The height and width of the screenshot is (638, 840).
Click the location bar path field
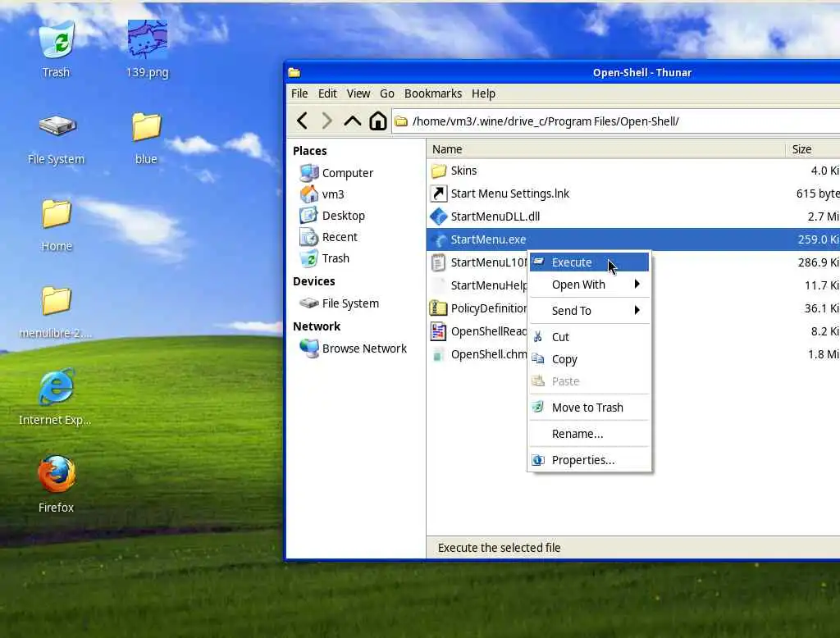click(616, 121)
